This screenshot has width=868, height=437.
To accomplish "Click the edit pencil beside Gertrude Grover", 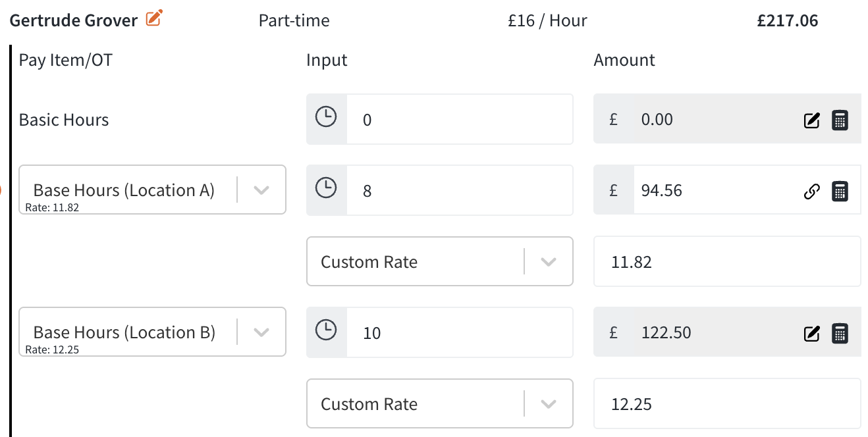I will [153, 18].
